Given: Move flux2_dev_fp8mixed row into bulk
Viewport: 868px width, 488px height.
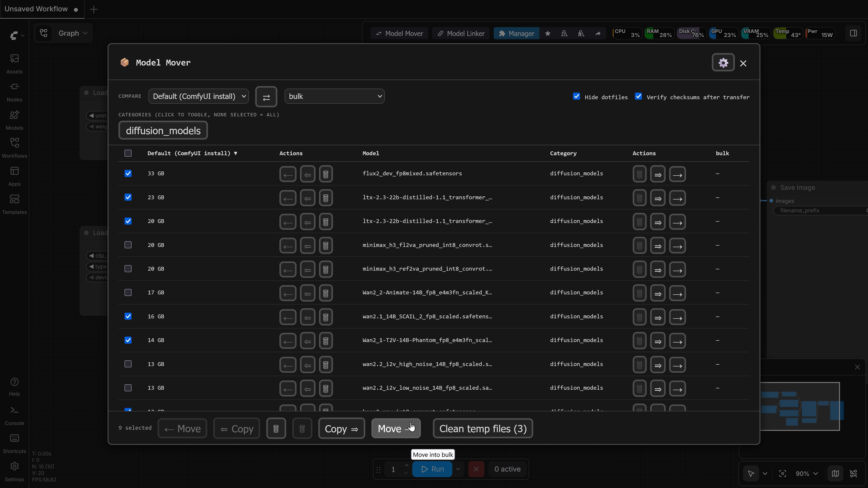Looking at the screenshot, I should point(677,174).
